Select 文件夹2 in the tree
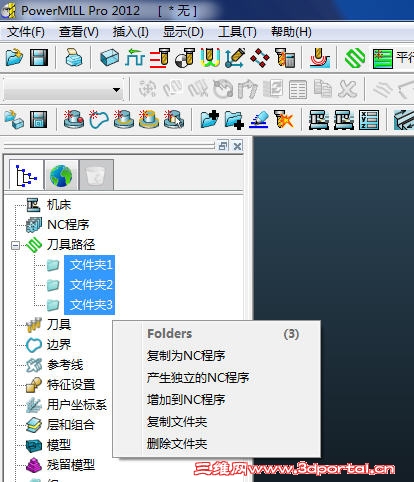 click(90, 285)
